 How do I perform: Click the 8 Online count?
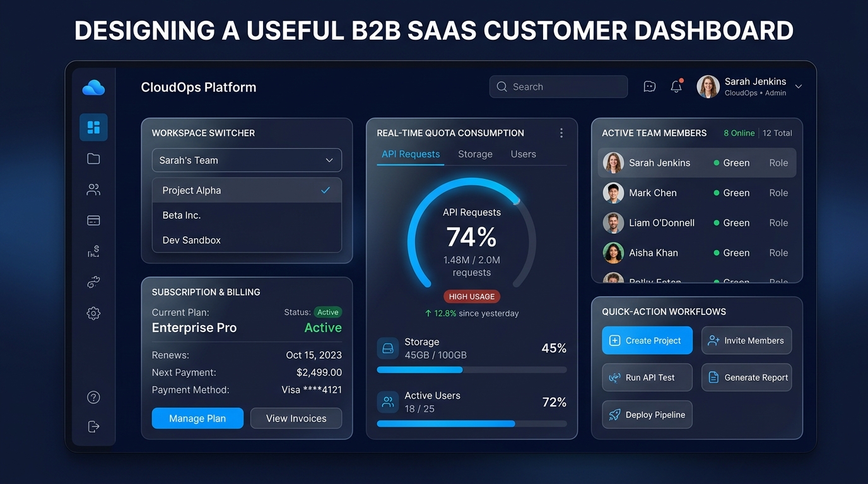739,133
